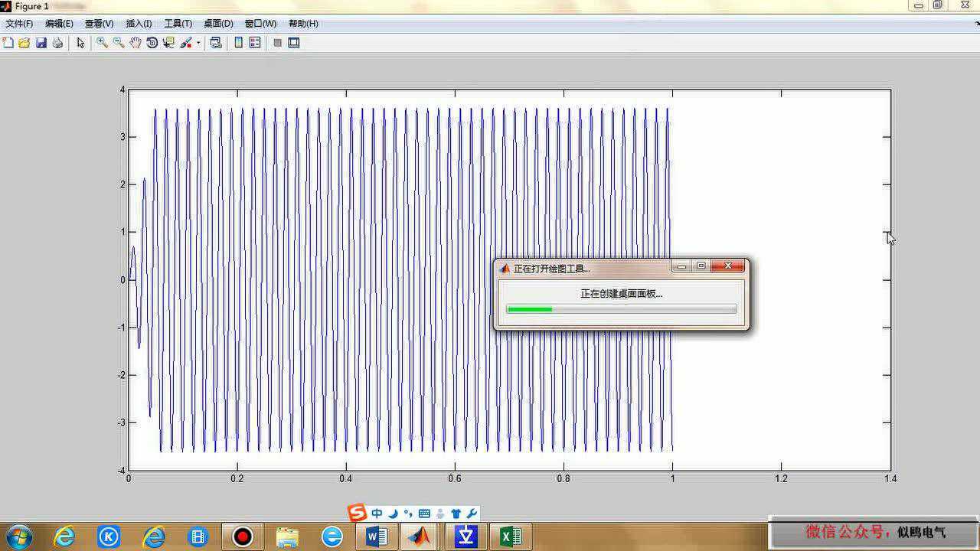Print the figure using the printer icon

coord(57,43)
